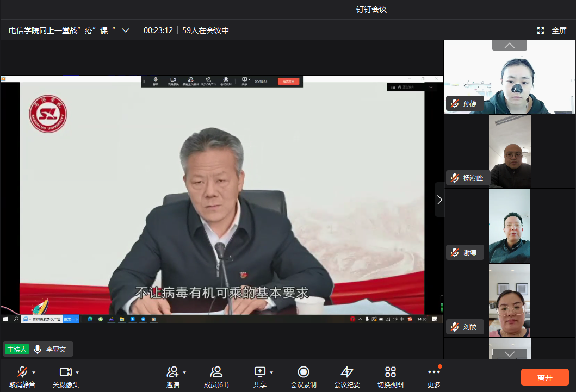Click muted mic icon beside 孙静

click(x=455, y=103)
